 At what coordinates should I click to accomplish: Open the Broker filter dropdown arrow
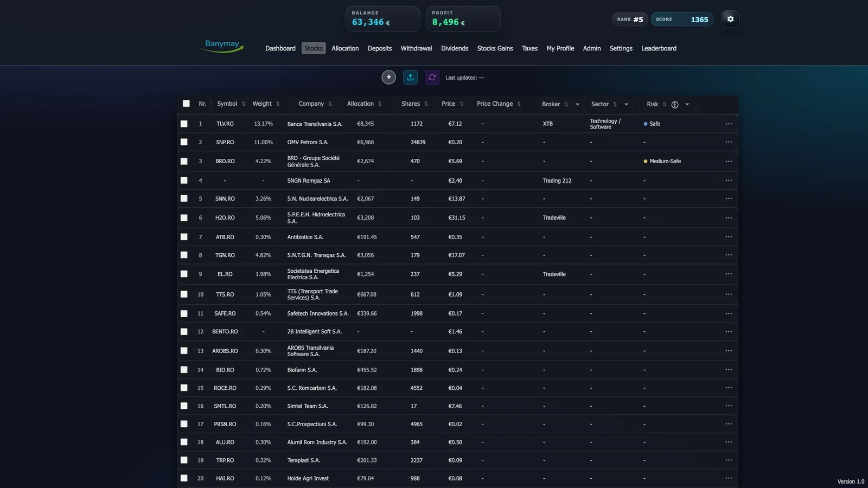[577, 105]
